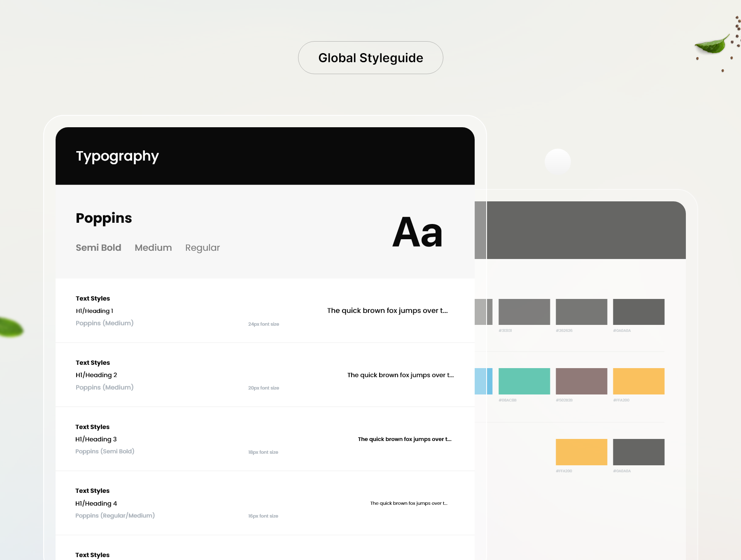Pick the #262626 color swatch

point(581,312)
